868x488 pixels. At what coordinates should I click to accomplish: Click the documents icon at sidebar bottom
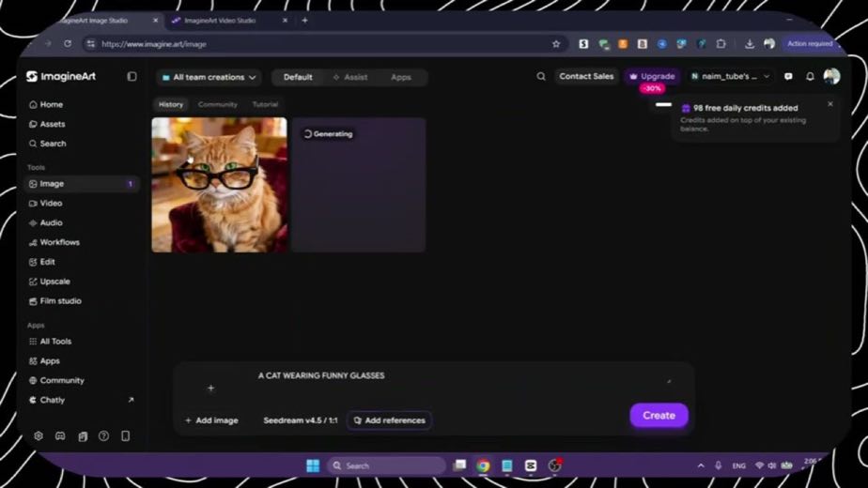pyautogui.click(x=83, y=436)
